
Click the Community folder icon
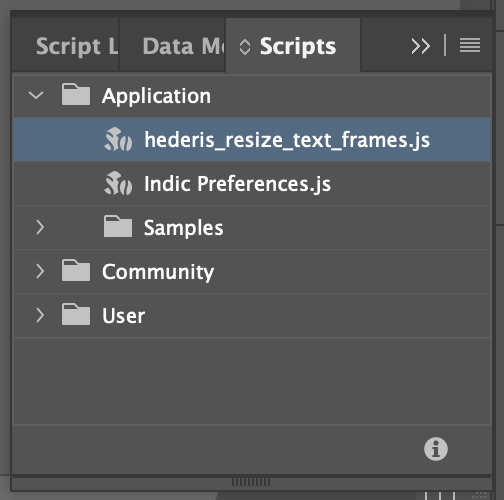[x=76, y=270]
